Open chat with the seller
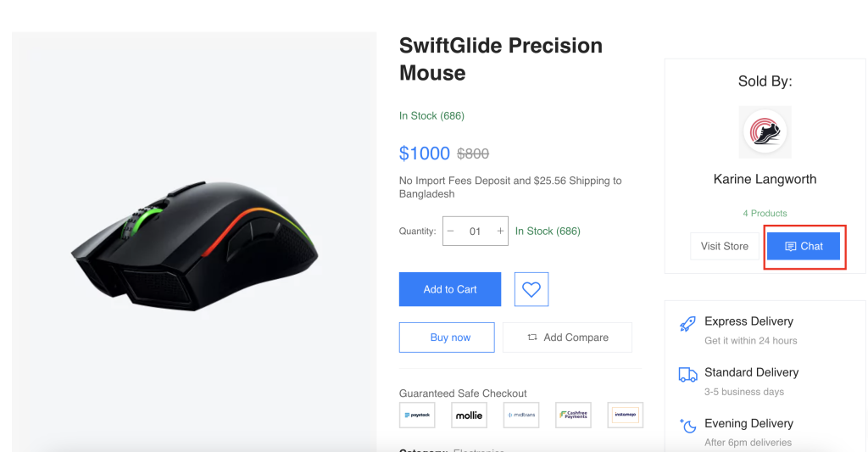 [x=804, y=246]
